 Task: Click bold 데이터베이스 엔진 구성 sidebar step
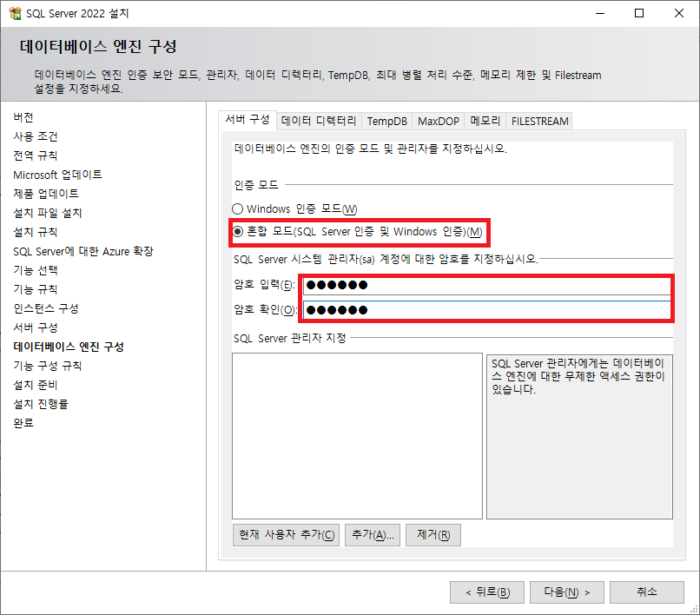coord(69,347)
